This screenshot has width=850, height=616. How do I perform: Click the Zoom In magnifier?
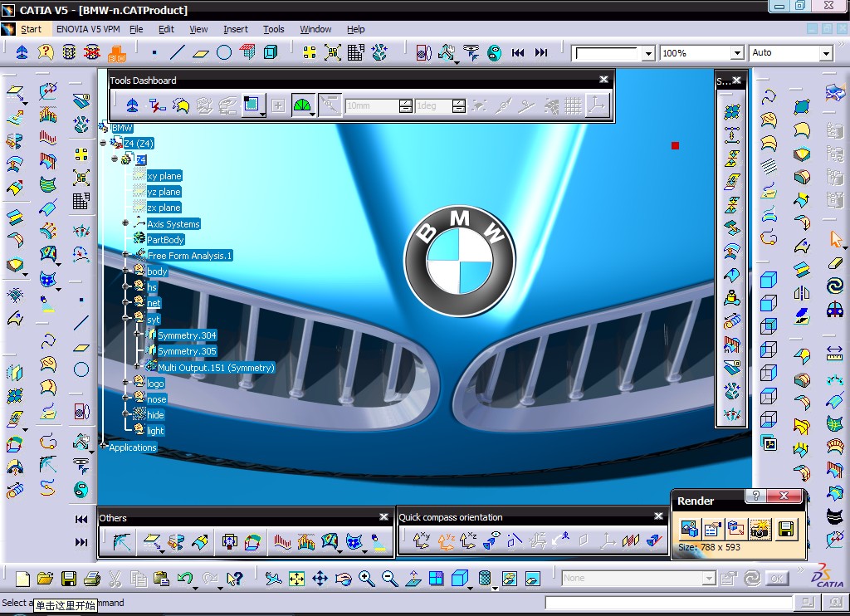pos(366,579)
